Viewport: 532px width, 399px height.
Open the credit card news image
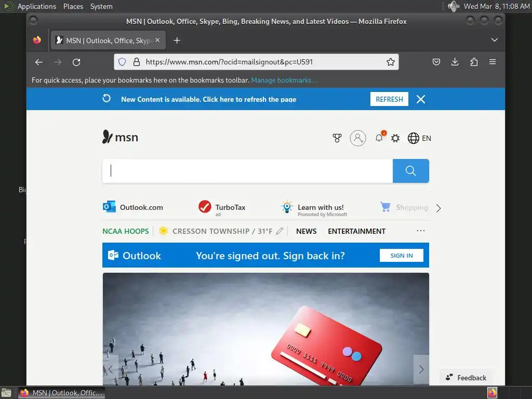pyautogui.click(x=265, y=329)
